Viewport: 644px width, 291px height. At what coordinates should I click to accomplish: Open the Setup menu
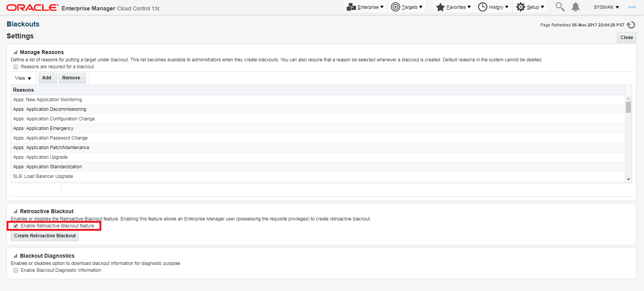530,7
